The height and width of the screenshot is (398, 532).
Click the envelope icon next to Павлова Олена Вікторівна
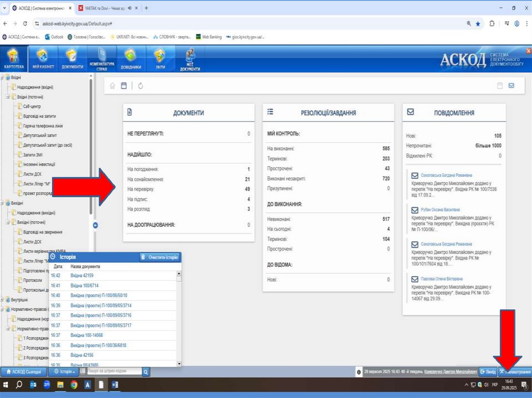point(415,279)
